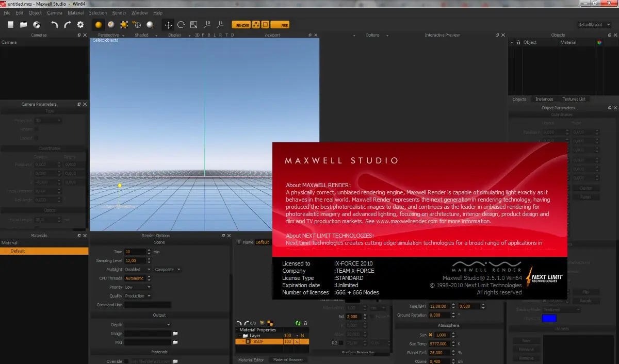
Task: Click the orange RENDER button
Action: coord(241,24)
